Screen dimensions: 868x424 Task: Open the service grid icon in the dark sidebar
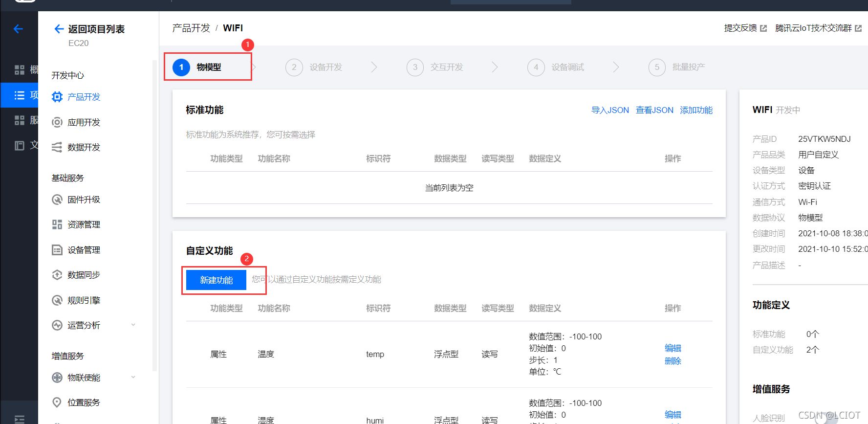tap(20, 120)
